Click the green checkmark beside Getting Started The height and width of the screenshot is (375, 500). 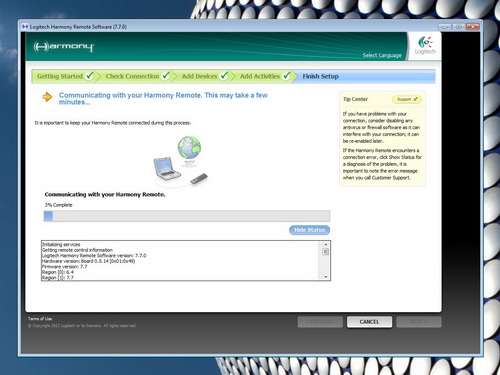click(x=89, y=76)
